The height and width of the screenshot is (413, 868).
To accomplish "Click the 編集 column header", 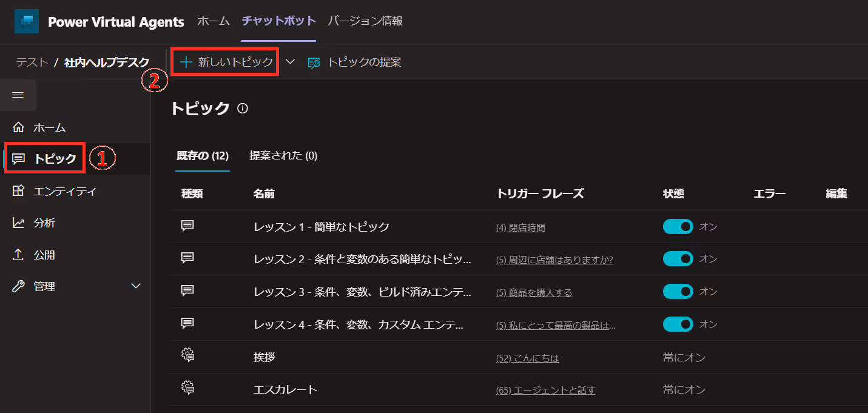I will coord(836,193).
